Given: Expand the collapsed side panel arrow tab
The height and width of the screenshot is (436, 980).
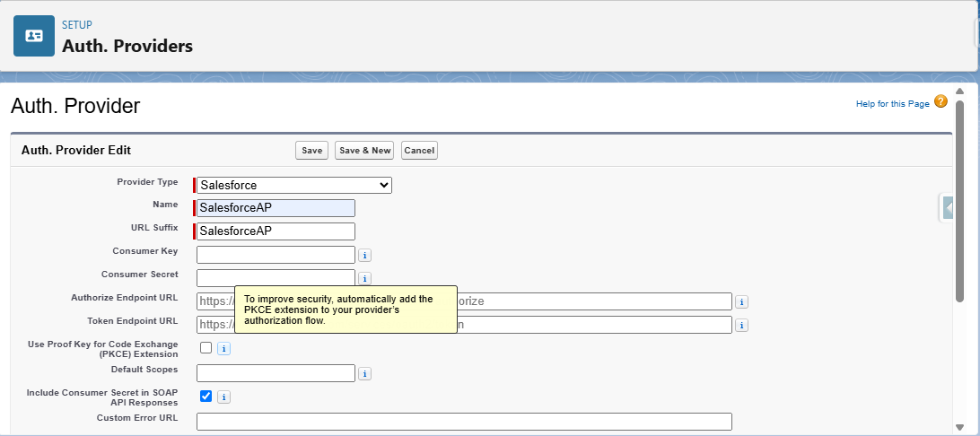Looking at the screenshot, I should (948, 207).
